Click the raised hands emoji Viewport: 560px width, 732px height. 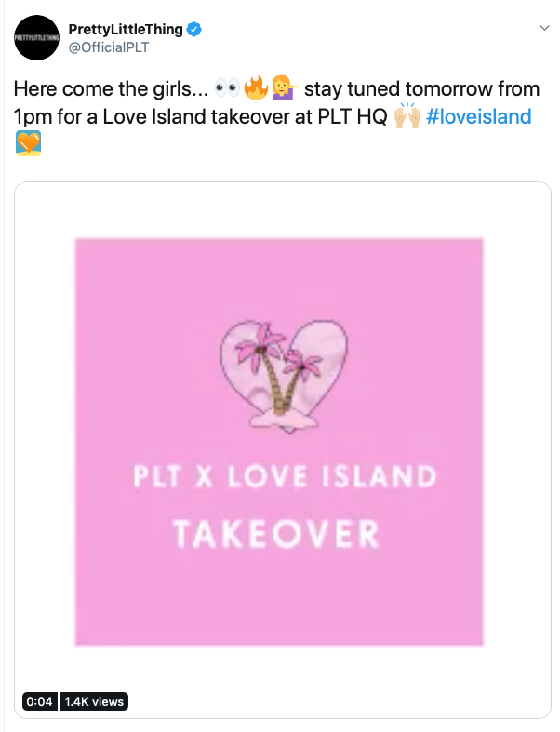[407, 115]
